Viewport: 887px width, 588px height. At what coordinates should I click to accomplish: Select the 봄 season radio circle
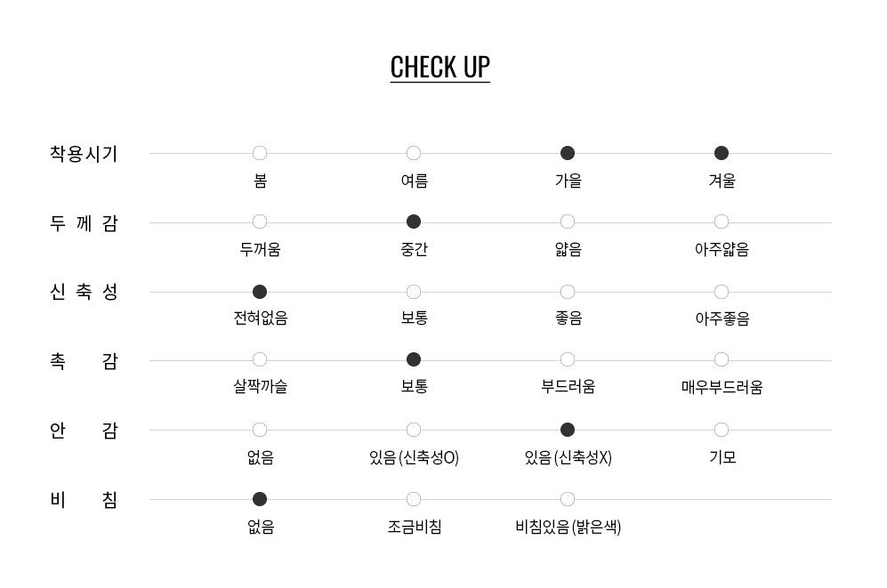pos(260,153)
